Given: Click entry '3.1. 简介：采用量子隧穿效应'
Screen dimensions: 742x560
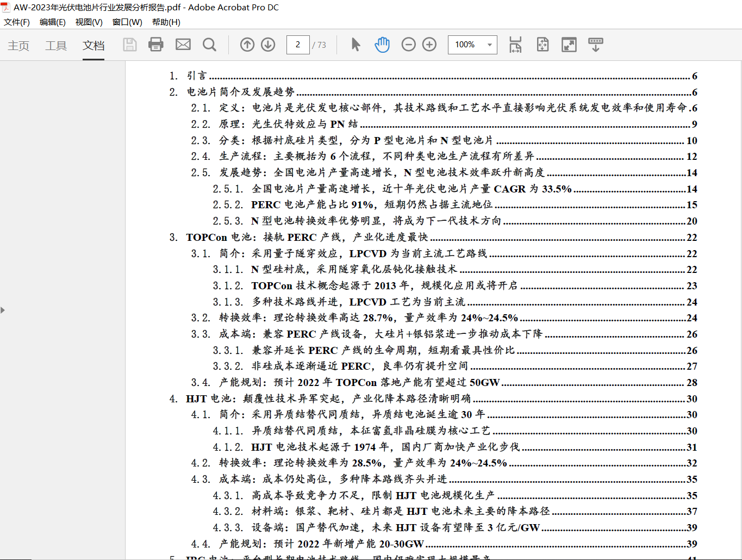Looking at the screenshot, I should pyautogui.click(x=444, y=253).
